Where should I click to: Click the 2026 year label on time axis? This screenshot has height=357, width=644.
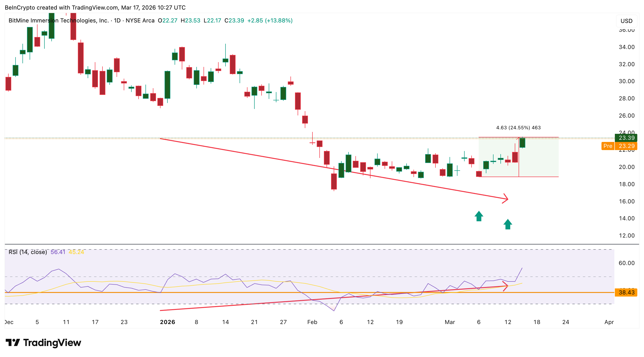click(x=167, y=322)
